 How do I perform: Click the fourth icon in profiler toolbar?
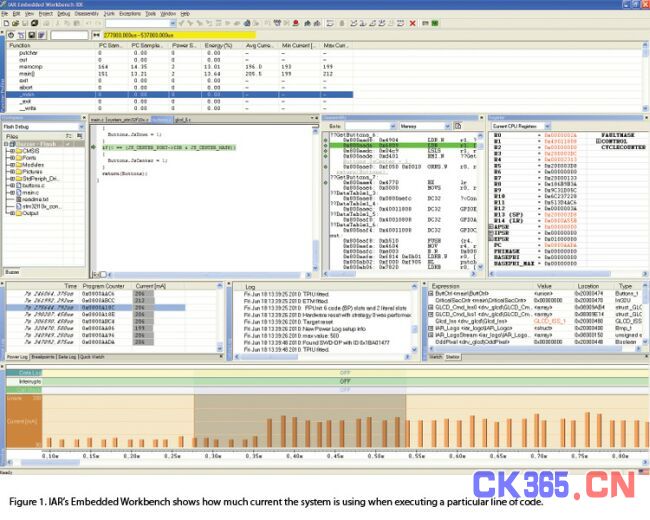click(41, 36)
